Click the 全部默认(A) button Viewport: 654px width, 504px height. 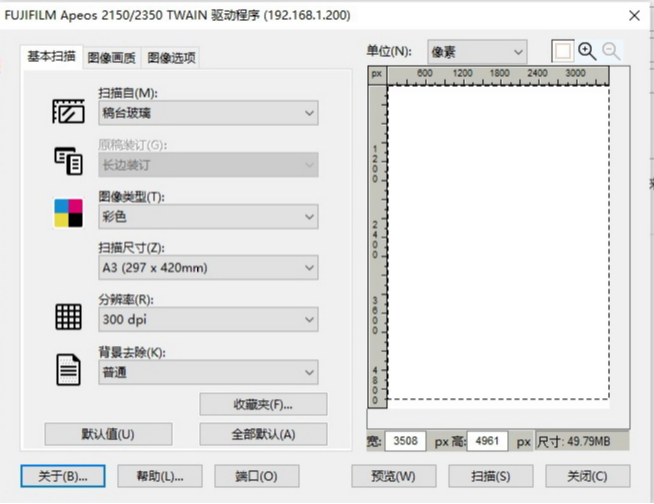263,434
